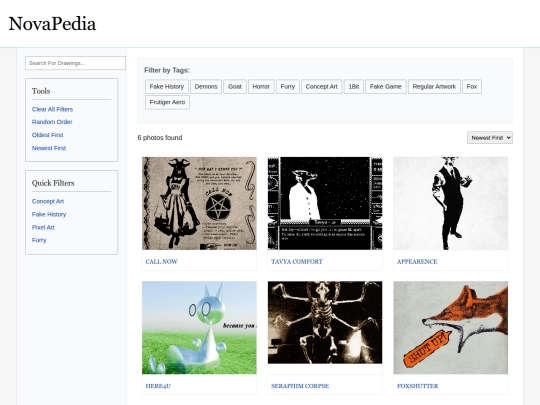Click the HERE4U title link
540x405 pixels.
(x=158, y=386)
